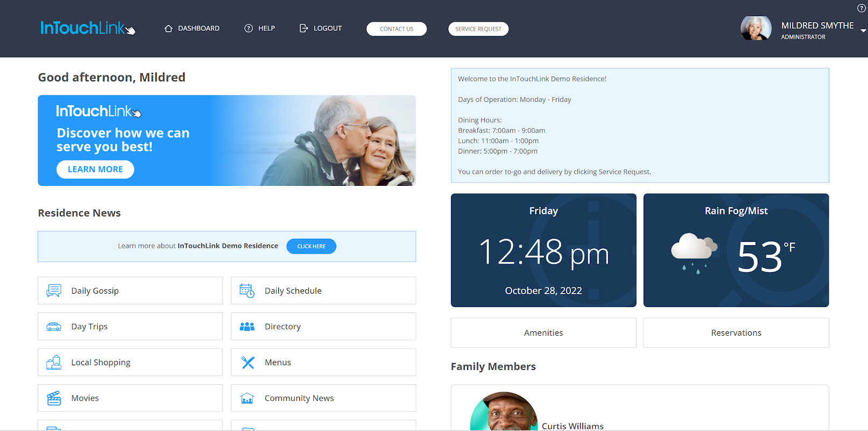Open the Daily Schedule calendar icon
The width and height of the screenshot is (868, 431).
247,291
